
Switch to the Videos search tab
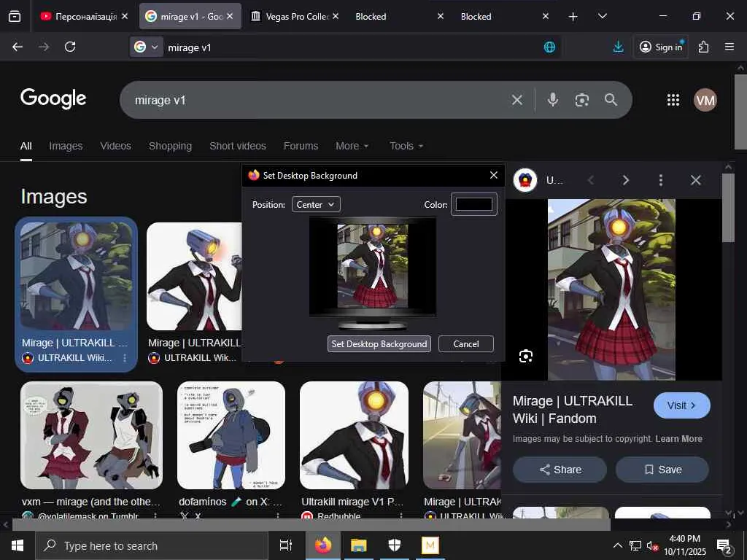coord(115,146)
